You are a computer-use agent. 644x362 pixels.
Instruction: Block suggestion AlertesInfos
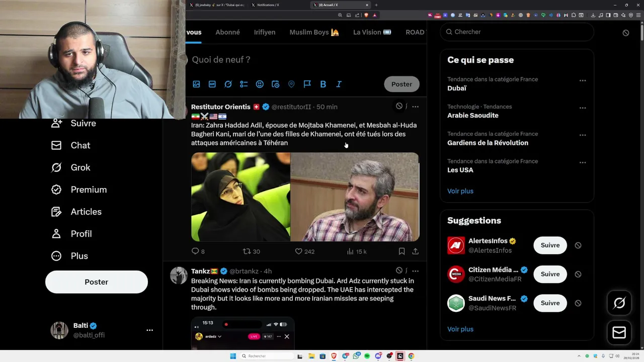click(x=578, y=245)
